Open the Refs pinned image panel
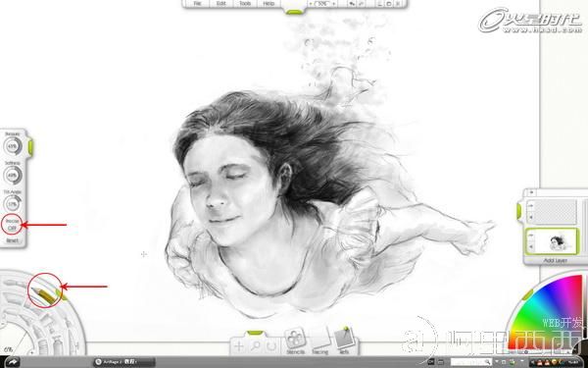The height and width of the screenshot is (368, 588). point(344,341)
